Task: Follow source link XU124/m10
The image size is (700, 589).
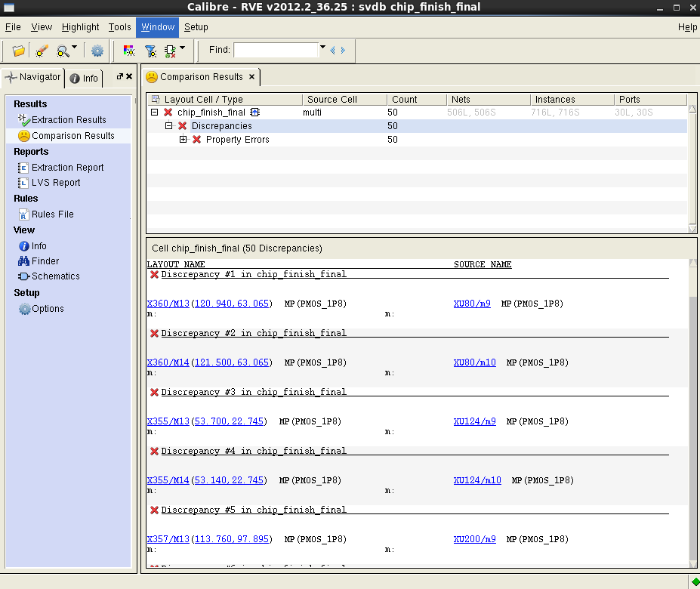Action: (x=477, y=480)
